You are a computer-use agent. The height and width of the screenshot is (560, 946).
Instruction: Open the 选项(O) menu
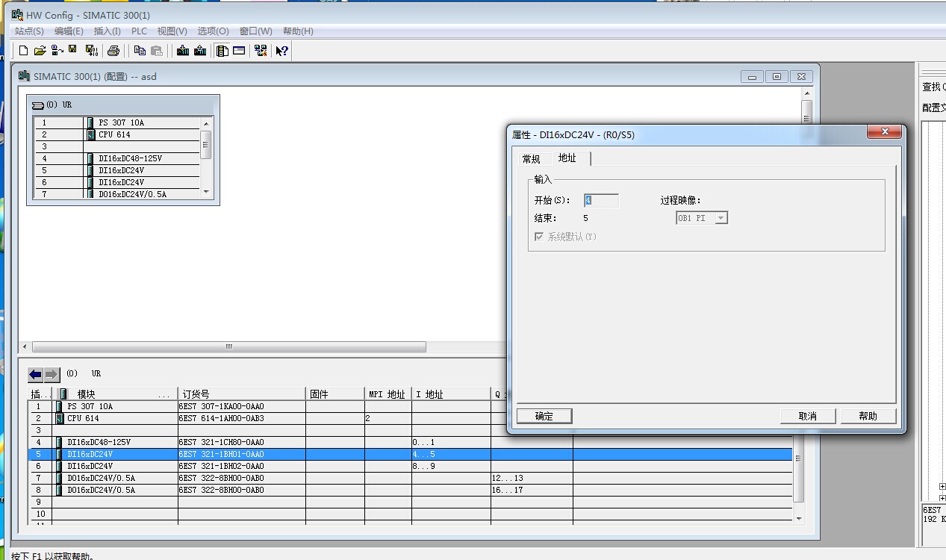(213, 31)
